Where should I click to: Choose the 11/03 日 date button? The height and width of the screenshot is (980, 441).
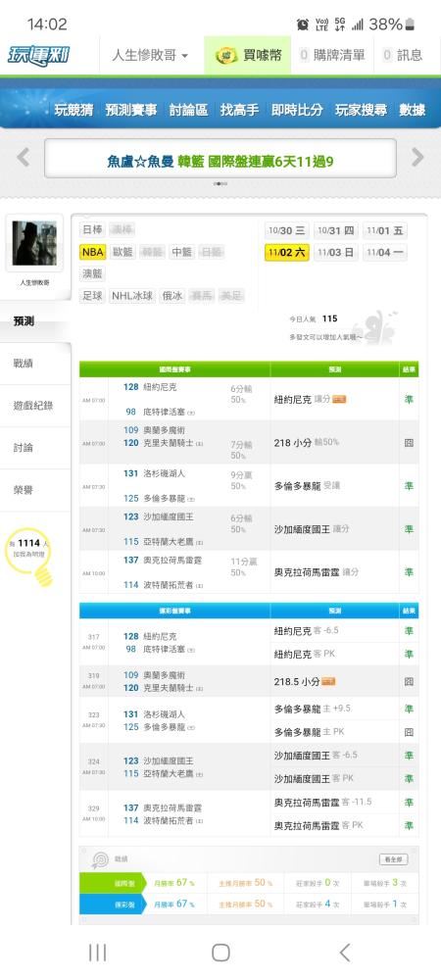click(x=336, y=253)
